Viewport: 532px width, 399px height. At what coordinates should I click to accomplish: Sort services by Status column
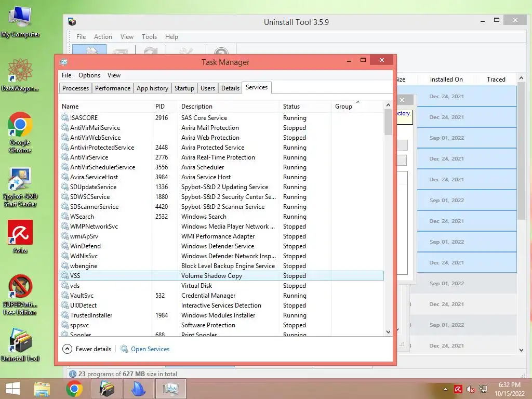(x=305, y=106)
